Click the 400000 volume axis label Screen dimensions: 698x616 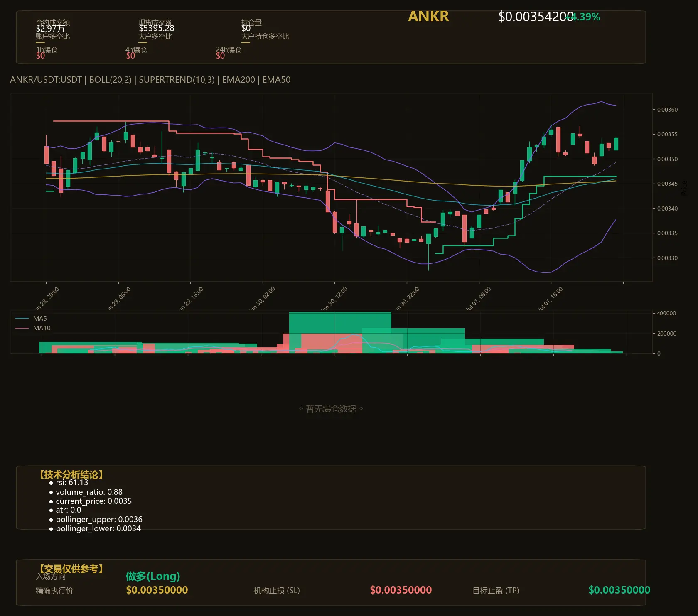point(666,313)
